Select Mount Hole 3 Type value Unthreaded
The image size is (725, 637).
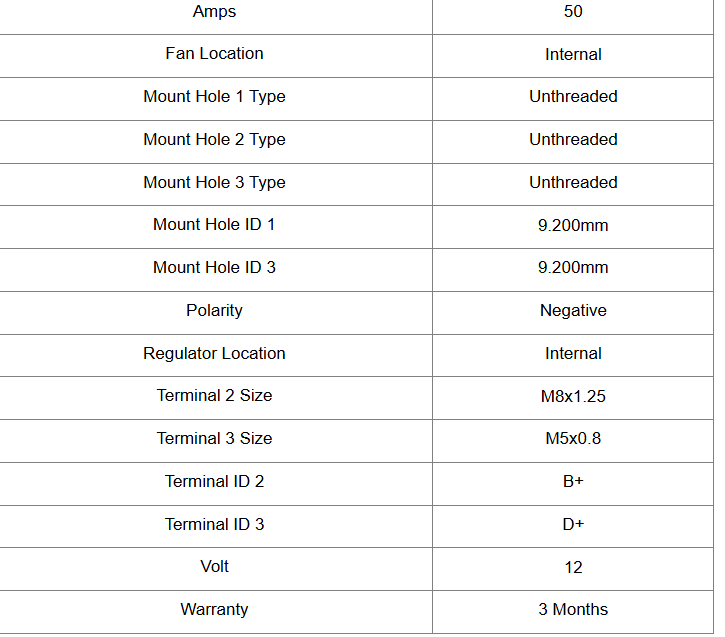573,183
